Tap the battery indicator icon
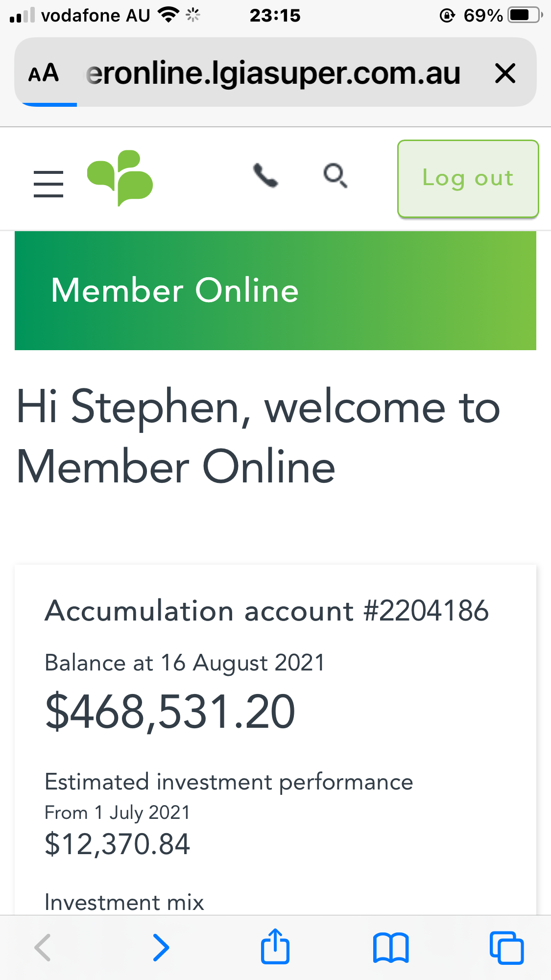Screen dimensions: 551x980 point(524,16)
